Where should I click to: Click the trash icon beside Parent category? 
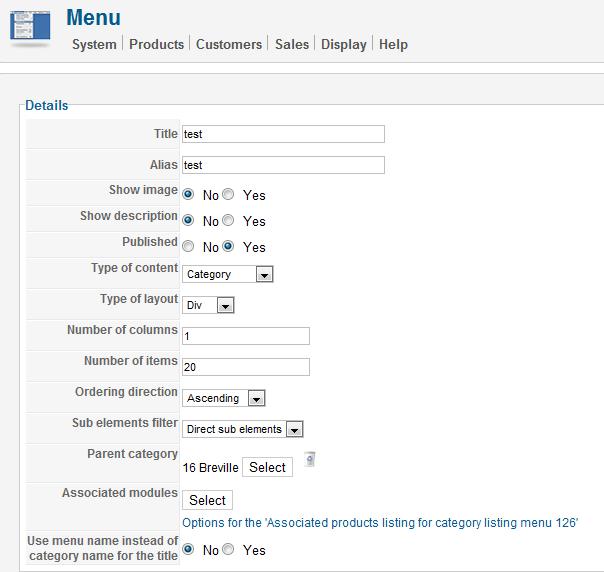(310, 459)
